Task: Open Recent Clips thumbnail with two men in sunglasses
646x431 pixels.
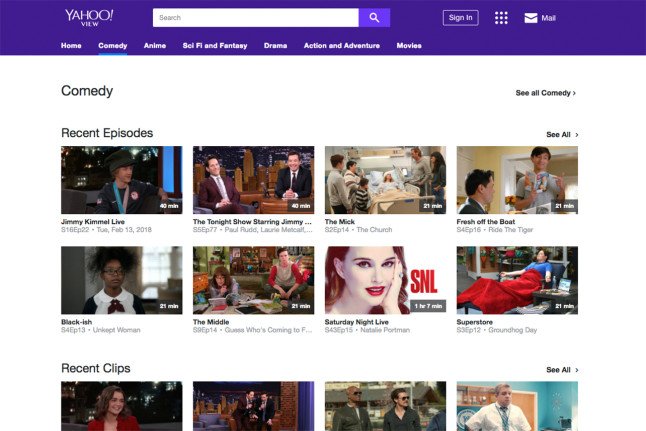Action: point(385,406)
